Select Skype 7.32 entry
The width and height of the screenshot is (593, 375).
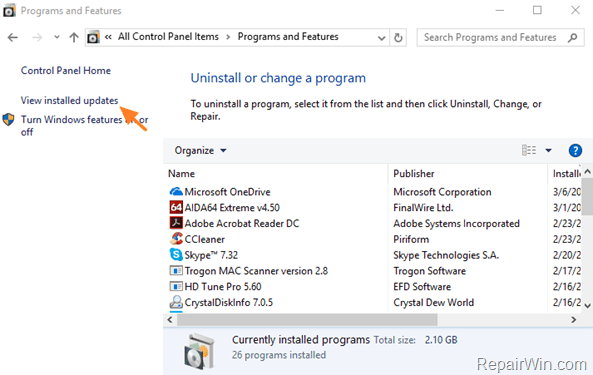211,255
